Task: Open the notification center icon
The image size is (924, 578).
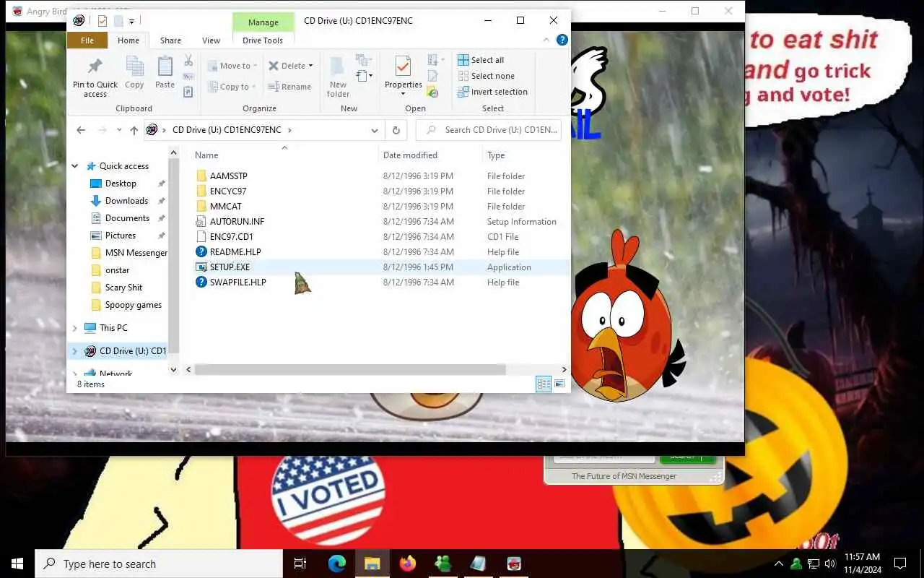Action: coord(899,564)
